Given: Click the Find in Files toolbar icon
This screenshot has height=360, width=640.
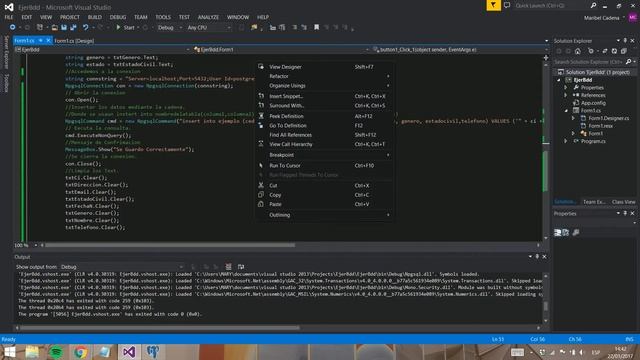Looking at the screenshot, I should [254, 27].
